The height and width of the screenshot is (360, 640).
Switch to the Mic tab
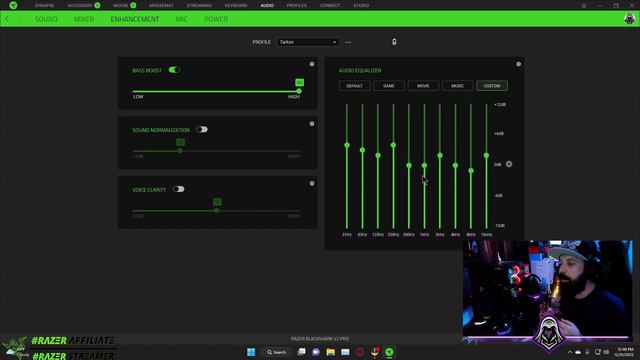click(182, 19)
